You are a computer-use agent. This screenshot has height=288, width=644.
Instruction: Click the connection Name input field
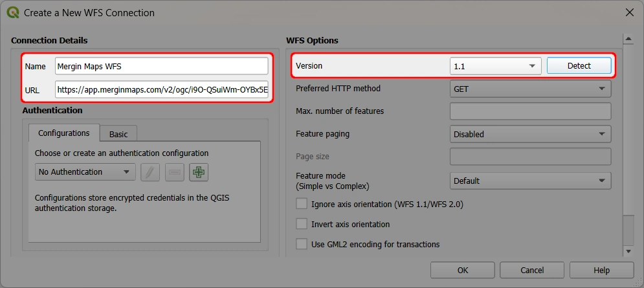point(161,66)
